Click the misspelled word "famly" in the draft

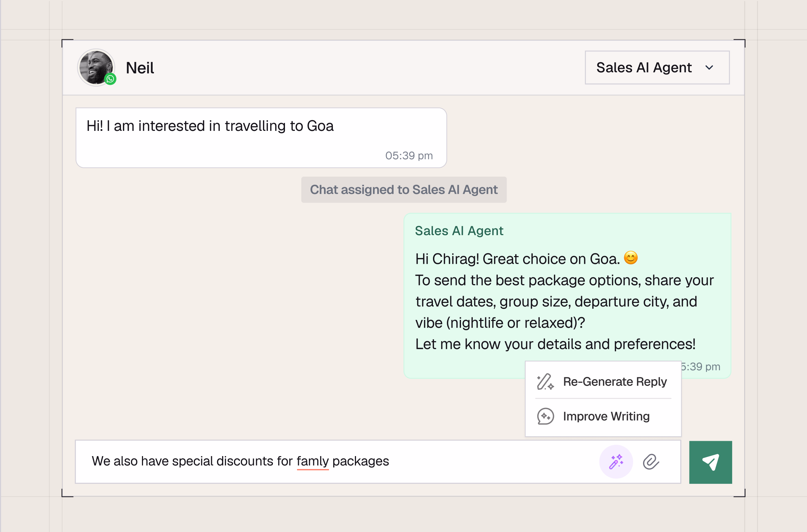pos(313,461)
